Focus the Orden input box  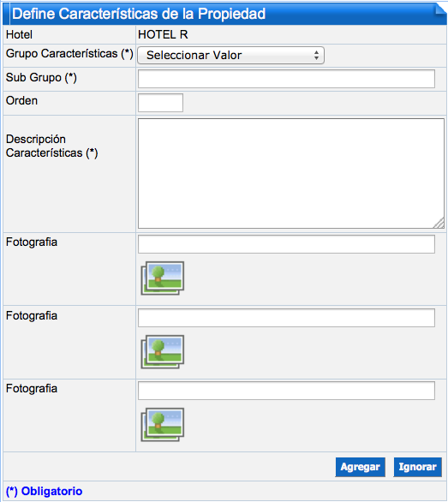(x=160, y=103)
